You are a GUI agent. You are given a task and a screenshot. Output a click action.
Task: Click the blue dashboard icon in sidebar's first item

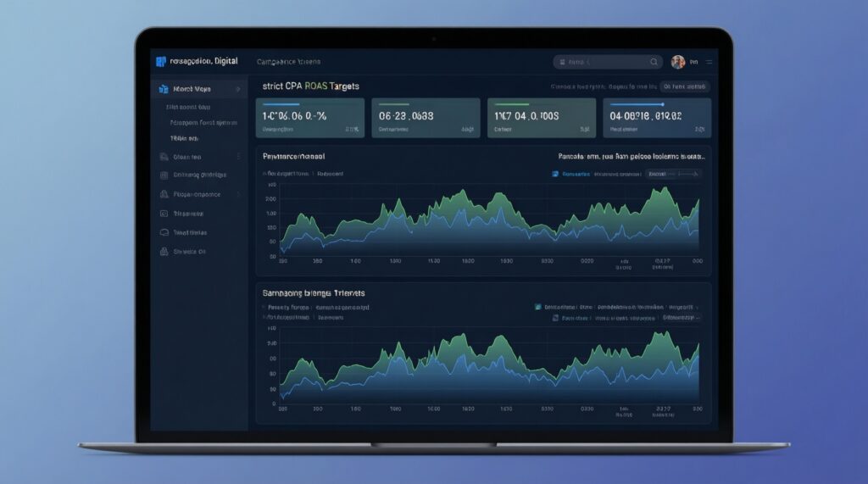point(163,89)
